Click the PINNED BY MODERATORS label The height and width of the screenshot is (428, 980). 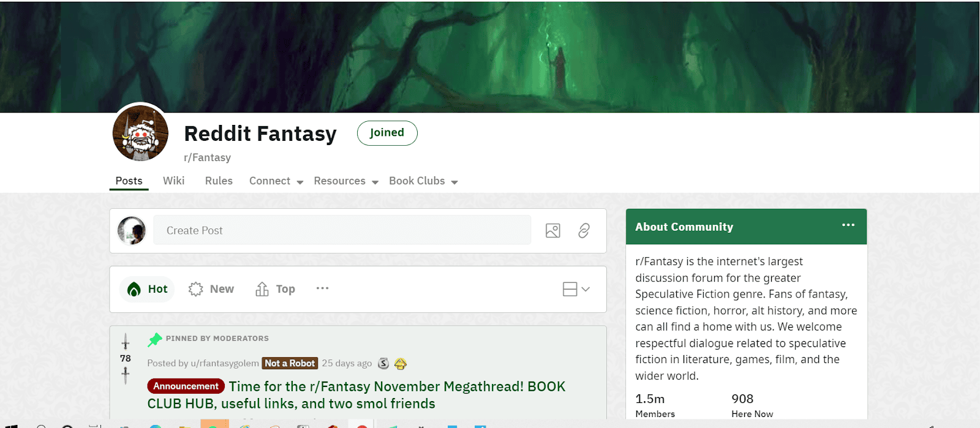click(217, 339)
